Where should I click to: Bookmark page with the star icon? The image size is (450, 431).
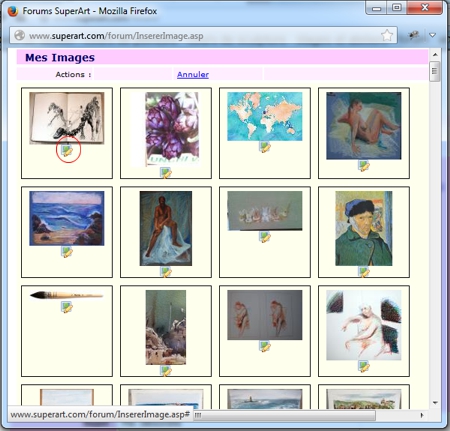click(x=387, y=35)
